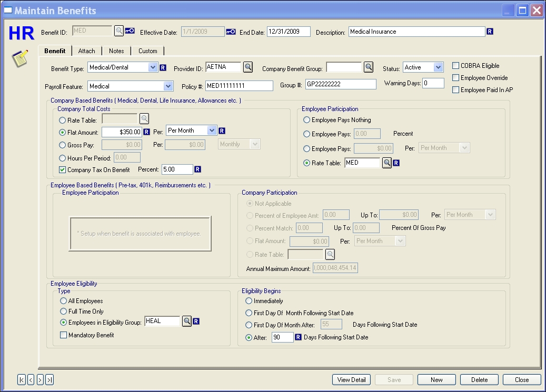Select Company Total Costs Rate Table radio
The width and height of the screenshot is (546, 392).
pos(62,120)
